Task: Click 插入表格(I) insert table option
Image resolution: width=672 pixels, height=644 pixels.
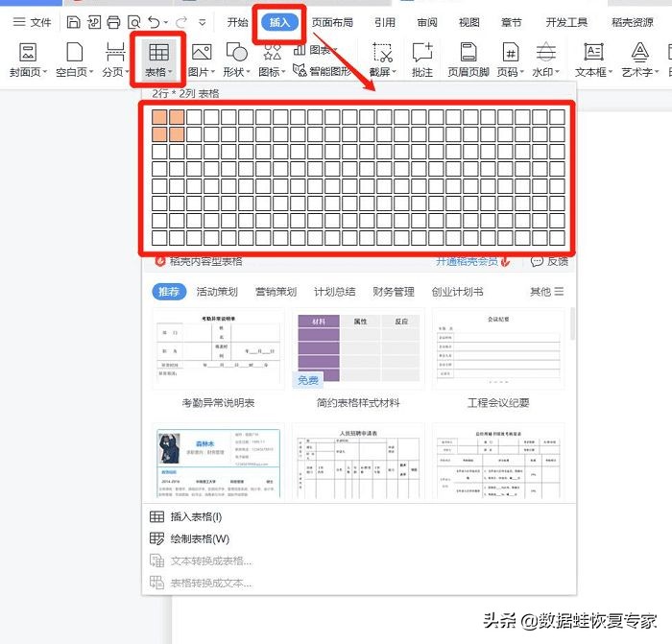Action: click(x=196, y=516)
